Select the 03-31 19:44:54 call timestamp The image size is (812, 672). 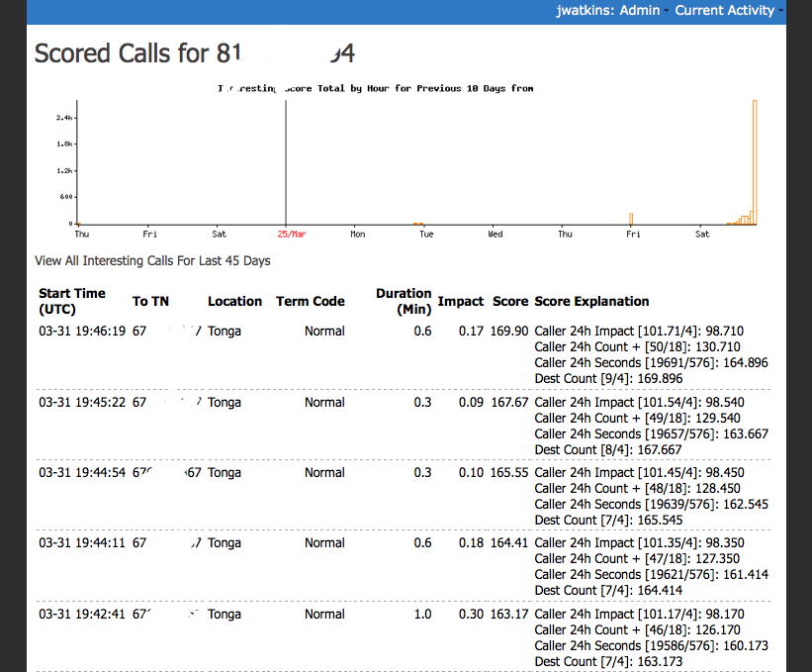82,473
